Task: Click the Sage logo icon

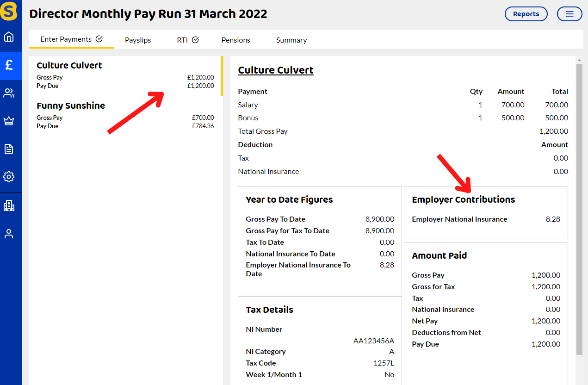Action: pyautogui.click(x=9, y=10)
